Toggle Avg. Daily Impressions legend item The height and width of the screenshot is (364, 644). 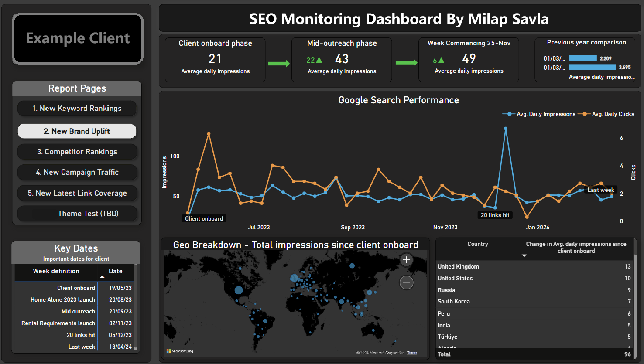(x=539, y=114)
